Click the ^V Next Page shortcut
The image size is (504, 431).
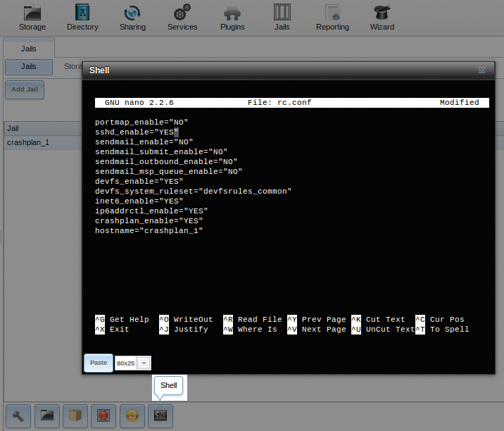317,330
